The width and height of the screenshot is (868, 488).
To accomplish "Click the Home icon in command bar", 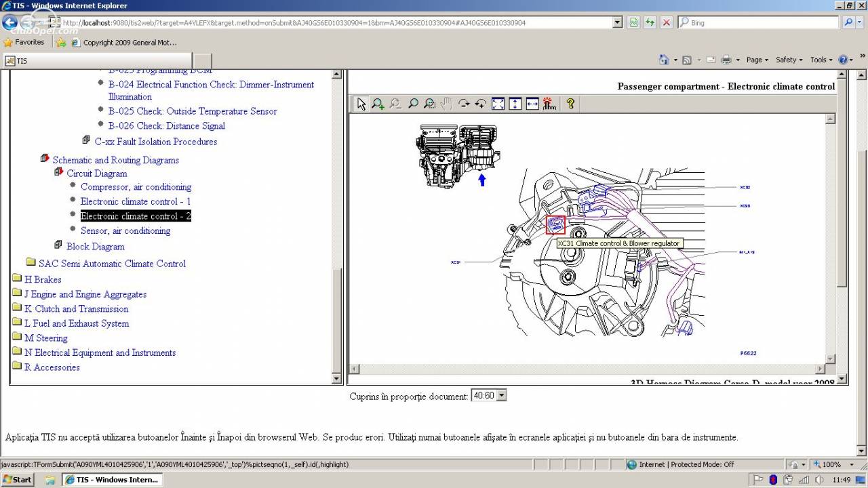I will (x=665, y=60).
